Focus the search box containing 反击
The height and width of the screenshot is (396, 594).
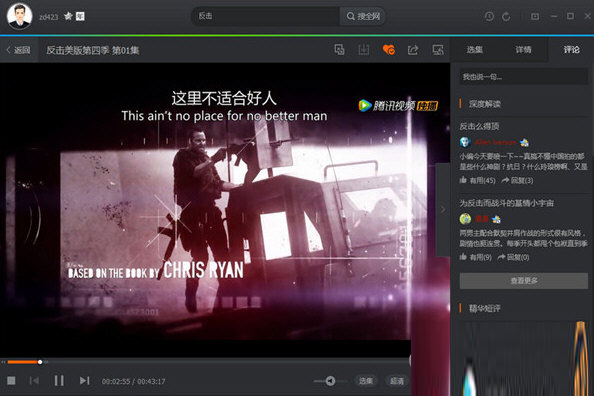click(x=267, y=16)
